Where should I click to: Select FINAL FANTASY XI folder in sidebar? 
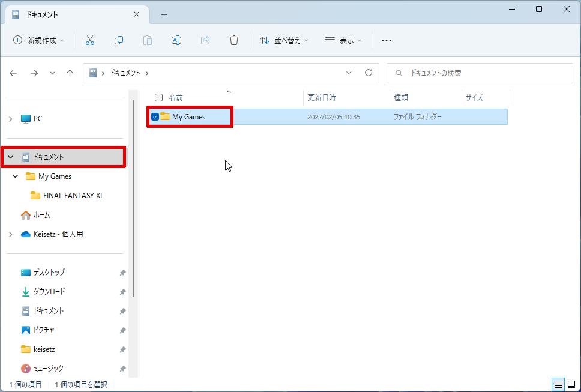[x=72, y=196]
